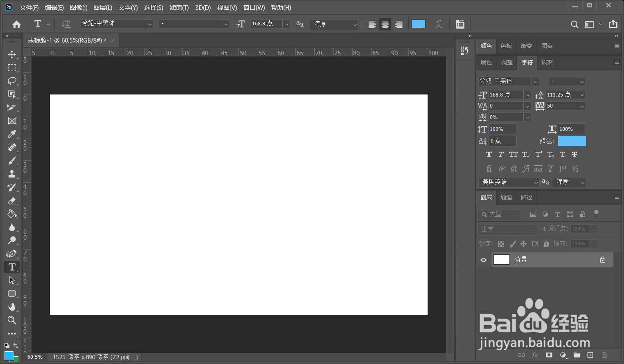
Task: Select the Brush tool
Action: coord(12,161)
